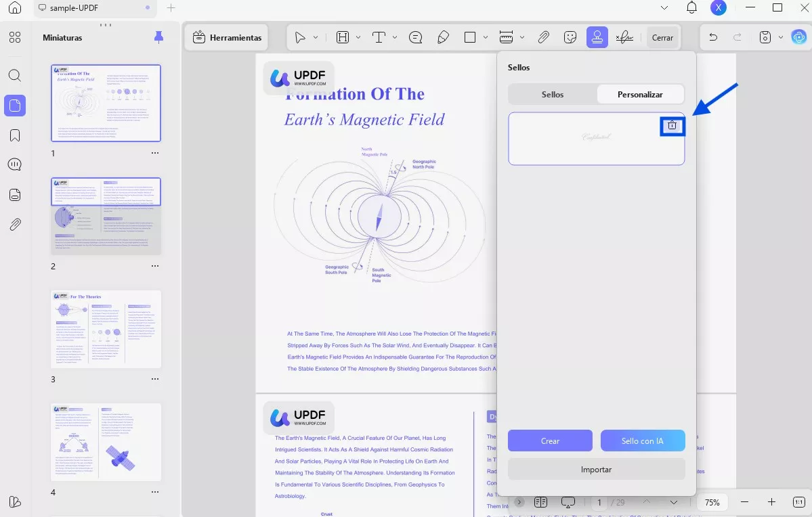Select the custom Confidential stamp preview
The height and width of the screenshot is (517, 812).
pyautogui.click(x=596, y=137)
